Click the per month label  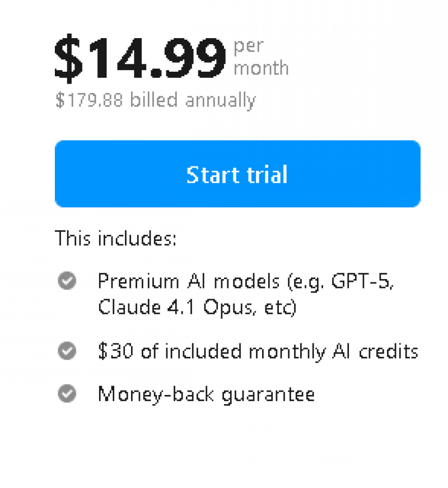[261, 56]
